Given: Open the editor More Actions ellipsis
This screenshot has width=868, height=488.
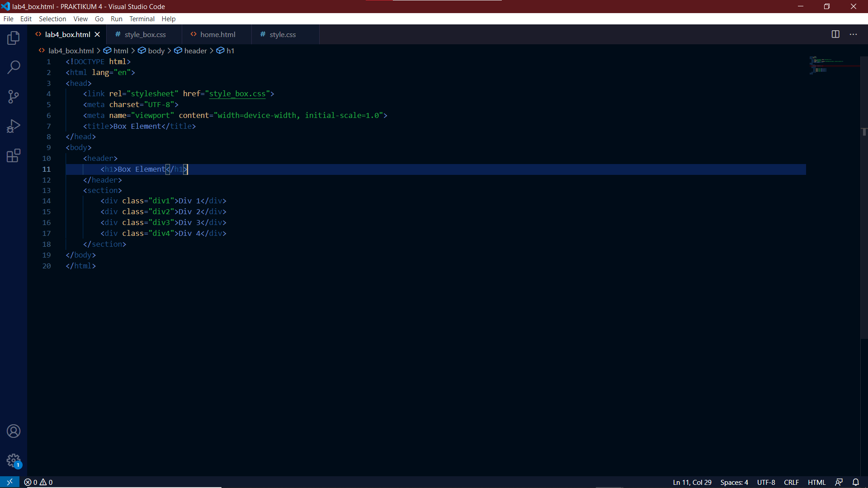Looking at the screenshot, I should [853, 34].
